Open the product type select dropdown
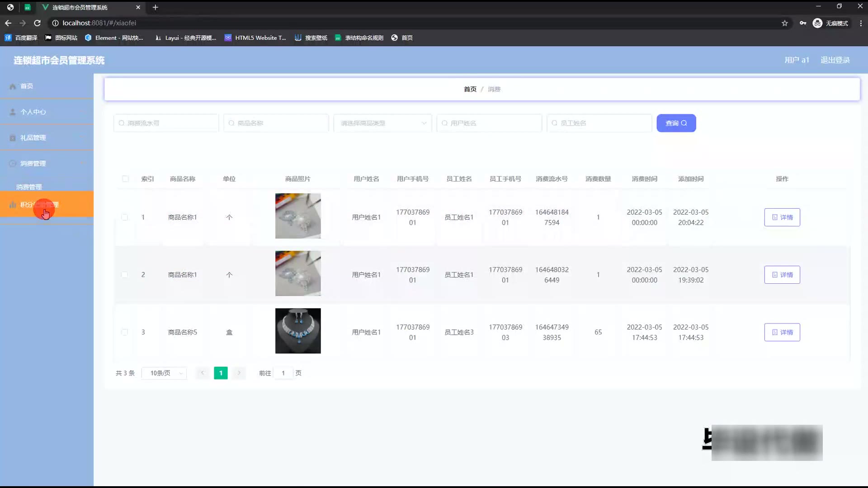 point(382,123)
